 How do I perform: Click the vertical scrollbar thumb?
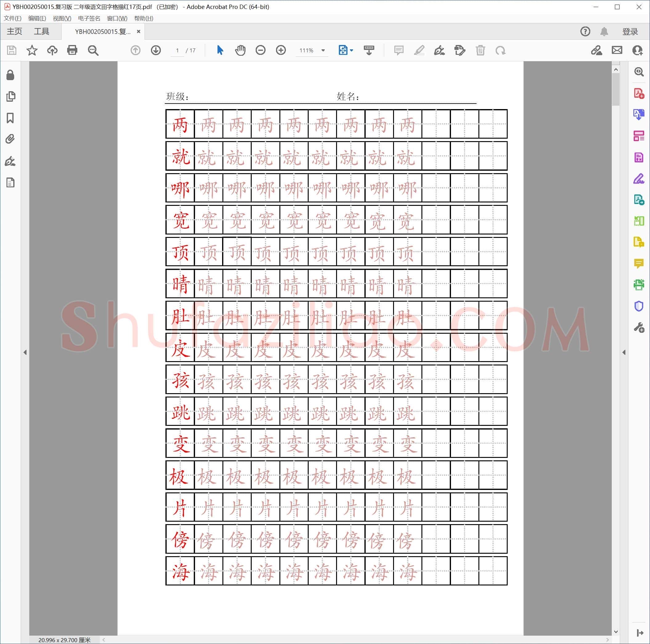pos(616,89)
